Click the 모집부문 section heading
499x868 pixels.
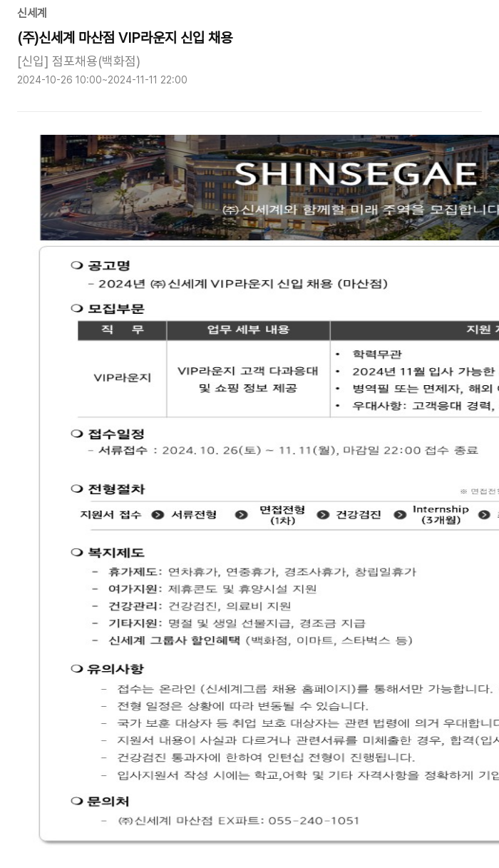pos(115,309)
